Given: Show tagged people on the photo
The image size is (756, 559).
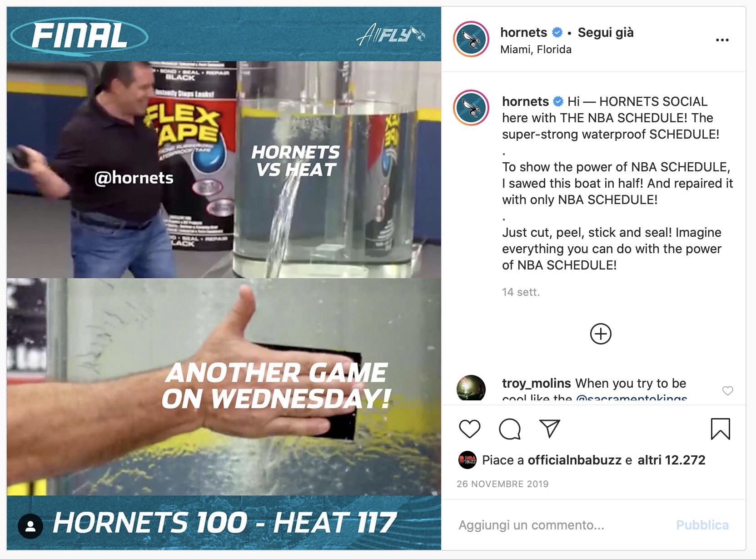Looking at the screenshot, I should [x=30, y=526].
